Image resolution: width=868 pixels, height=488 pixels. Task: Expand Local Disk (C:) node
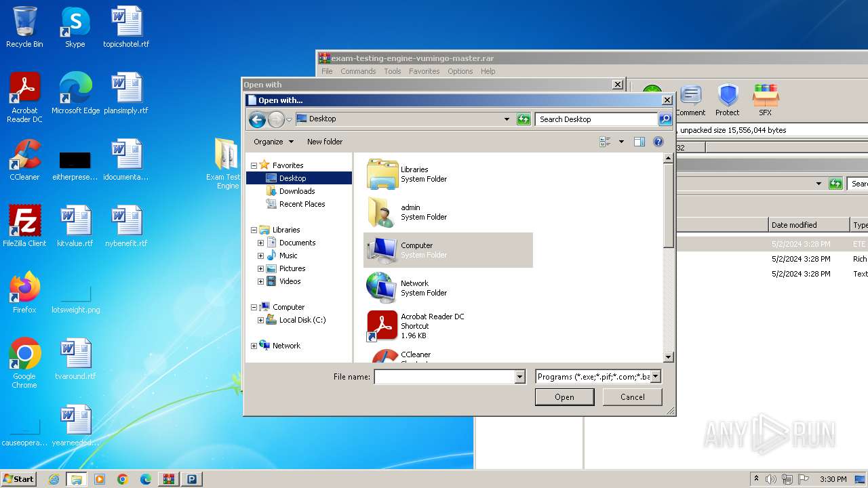point(260,320)
